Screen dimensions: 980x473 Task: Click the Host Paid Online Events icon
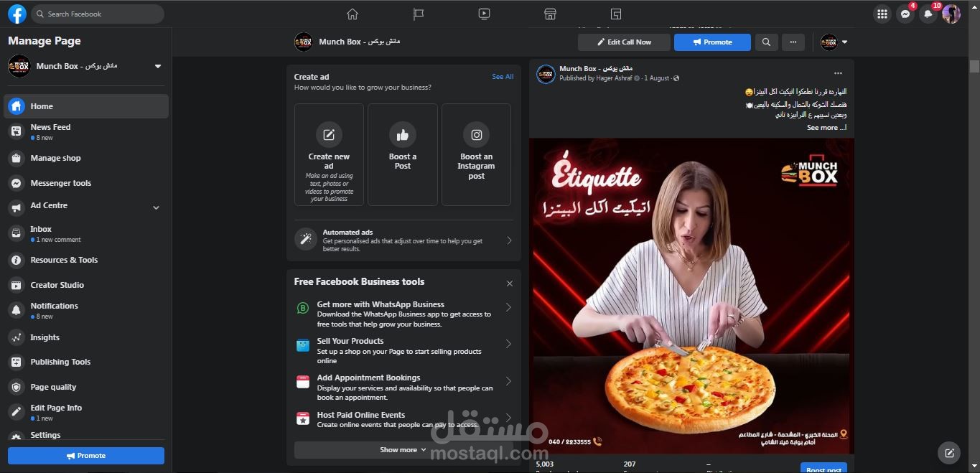tap(303, 419)
